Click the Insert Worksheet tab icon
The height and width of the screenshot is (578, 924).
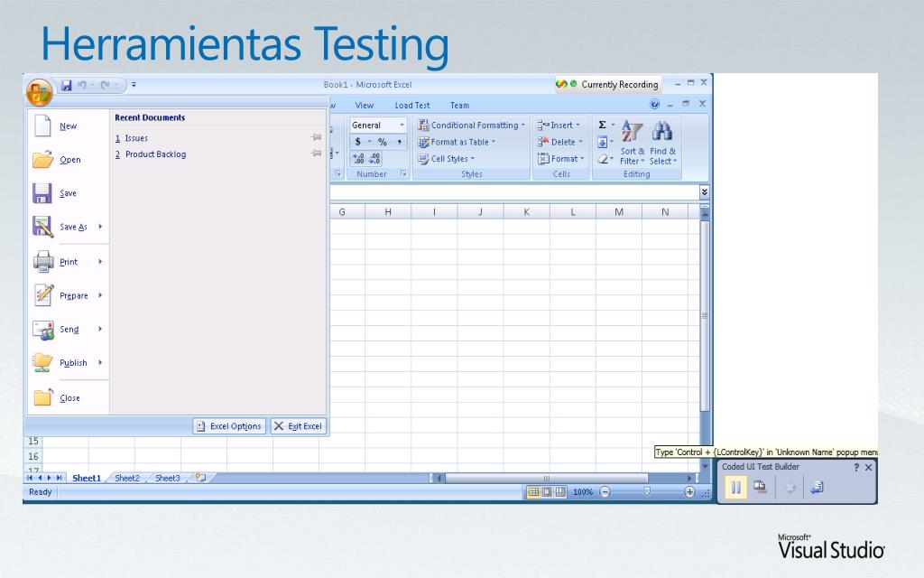[x=201, y=478]
